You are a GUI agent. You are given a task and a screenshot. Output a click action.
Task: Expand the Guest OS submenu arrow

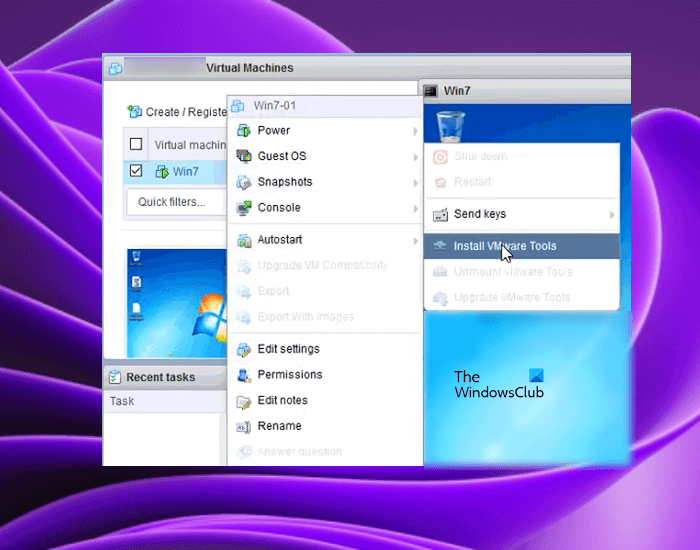415,157
